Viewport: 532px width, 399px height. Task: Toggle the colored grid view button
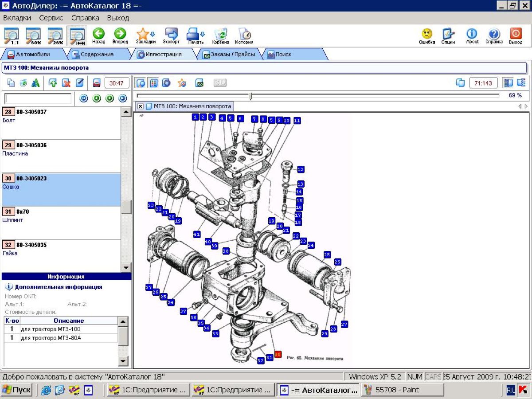(x=153, y=83)
